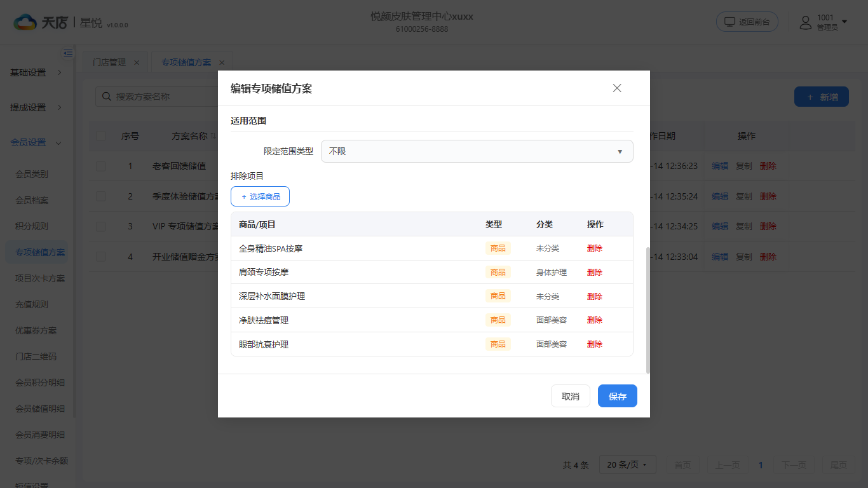Click the user avatar icon
This screenshot has height=488, width=868.
806,22
